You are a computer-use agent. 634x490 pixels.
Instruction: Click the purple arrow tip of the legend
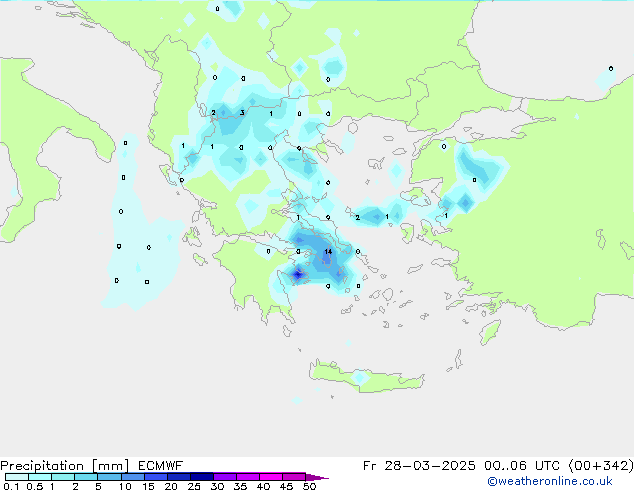(x=319, y=477)
